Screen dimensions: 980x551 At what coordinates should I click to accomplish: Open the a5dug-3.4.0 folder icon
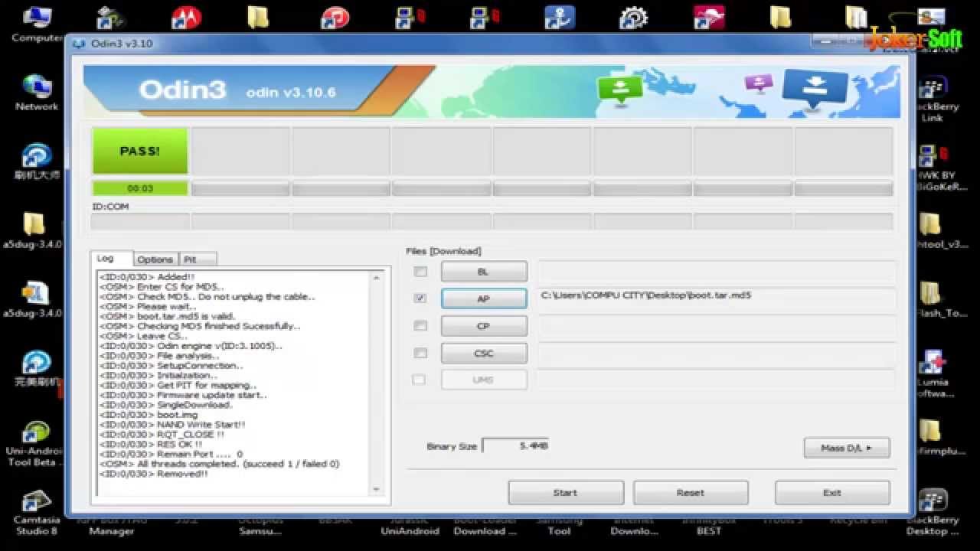tap(34, 230)
